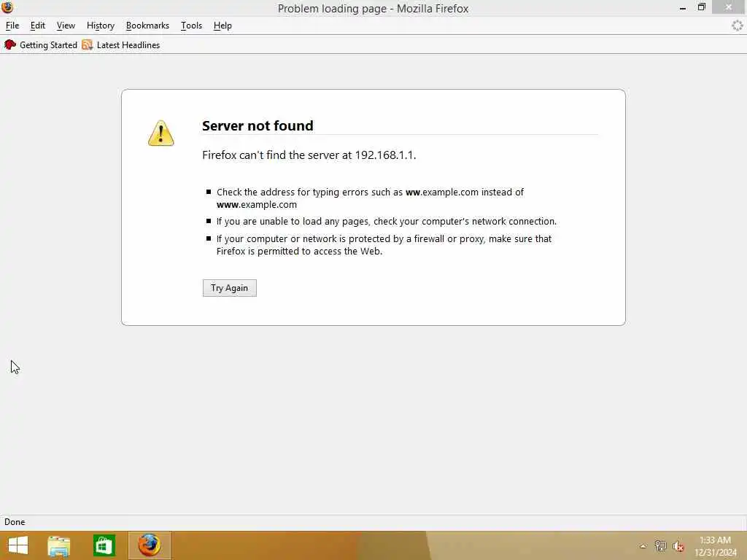The image size is (747, 560).
Task: Open the Tools menu
Action: pyautogui.click(x=191, y=26)
